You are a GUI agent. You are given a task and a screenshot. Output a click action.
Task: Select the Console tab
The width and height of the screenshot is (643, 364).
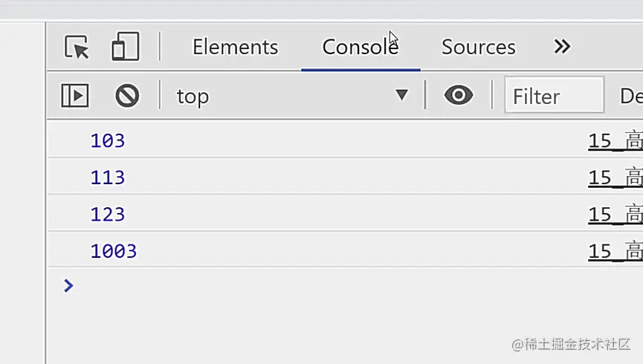360,48
